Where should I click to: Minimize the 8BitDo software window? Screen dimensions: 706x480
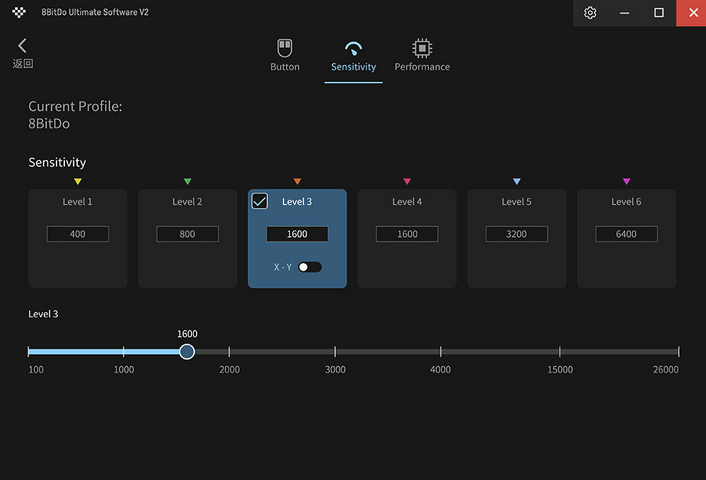coord(624,13)
